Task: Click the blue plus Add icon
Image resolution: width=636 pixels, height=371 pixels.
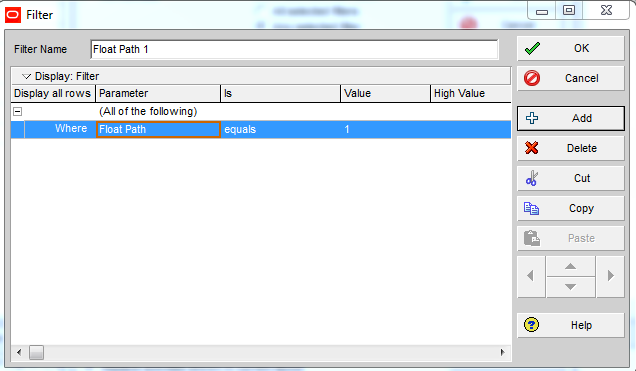Action: coord(532,118)
